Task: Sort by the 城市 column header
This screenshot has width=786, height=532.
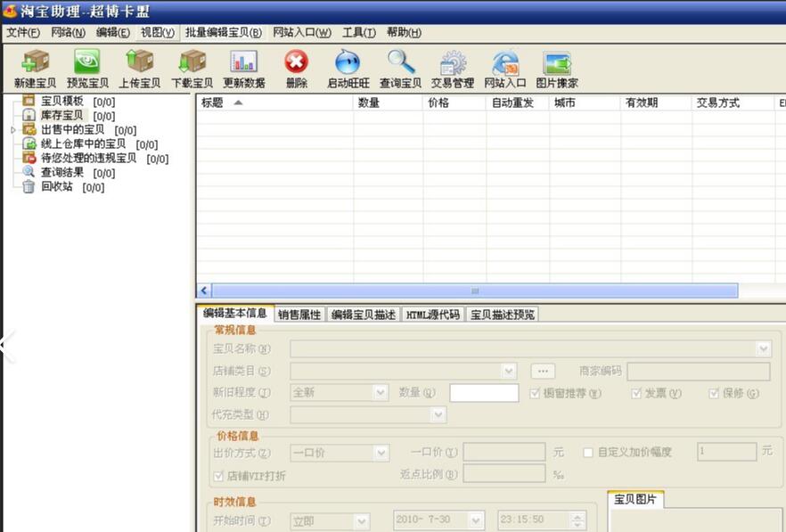Action: [x=585, y=102]
